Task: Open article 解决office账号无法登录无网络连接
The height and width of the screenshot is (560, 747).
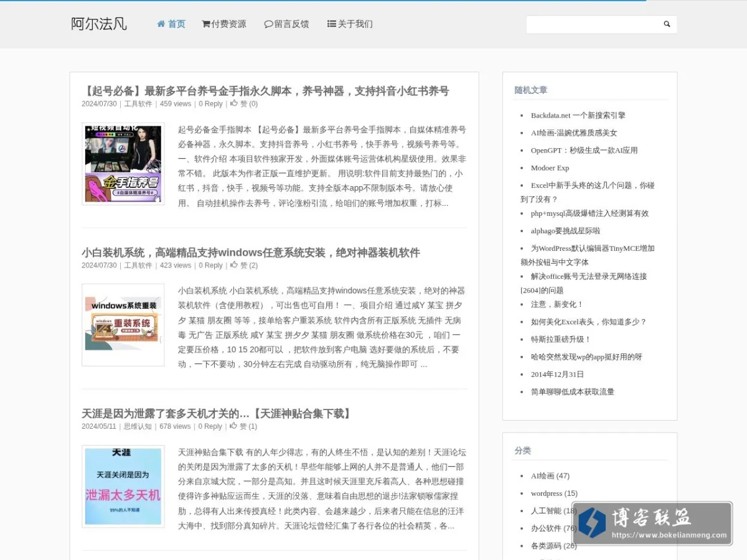Action: [x=584, y=282]
